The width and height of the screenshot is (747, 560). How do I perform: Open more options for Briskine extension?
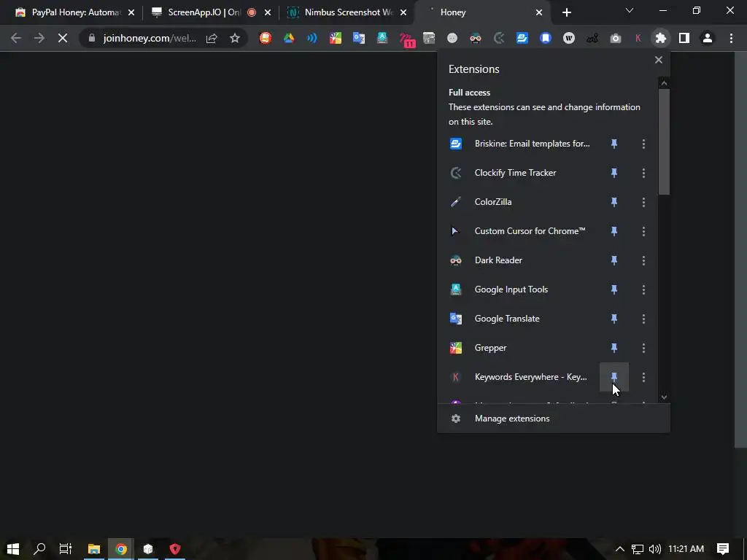(x=643, y=144)
